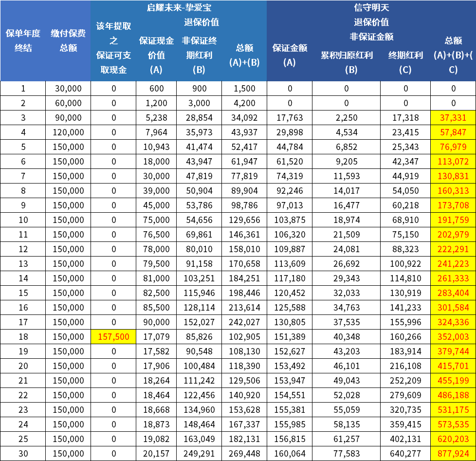
Task: Click the 269,448 total cell
Action: (x=244, y=454)
